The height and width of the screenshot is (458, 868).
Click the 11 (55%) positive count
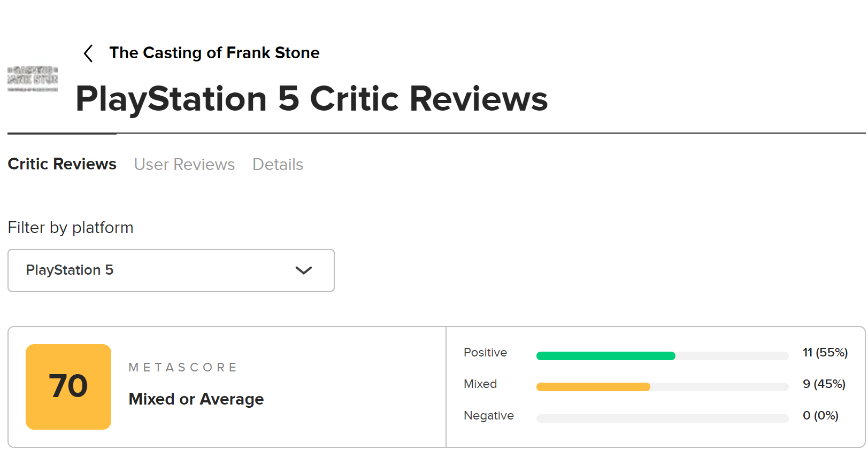click(x=825, y=353)
